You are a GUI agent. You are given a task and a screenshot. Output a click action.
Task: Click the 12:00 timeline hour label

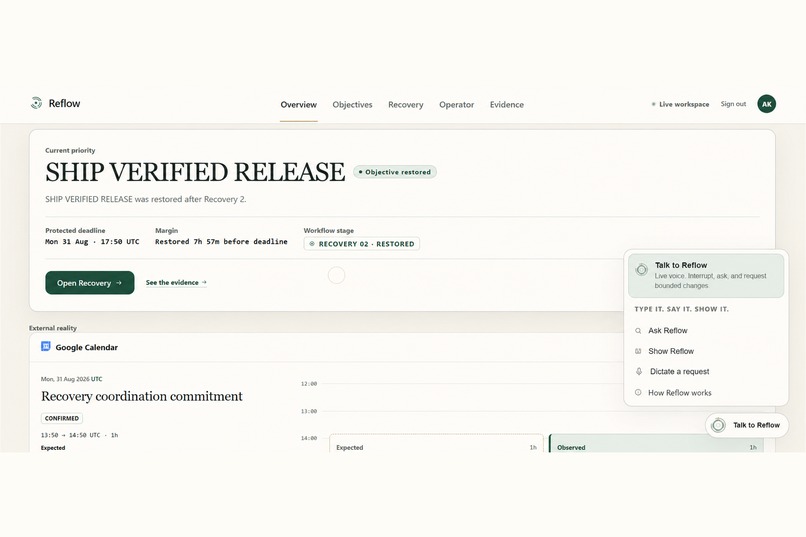(309, 384)
